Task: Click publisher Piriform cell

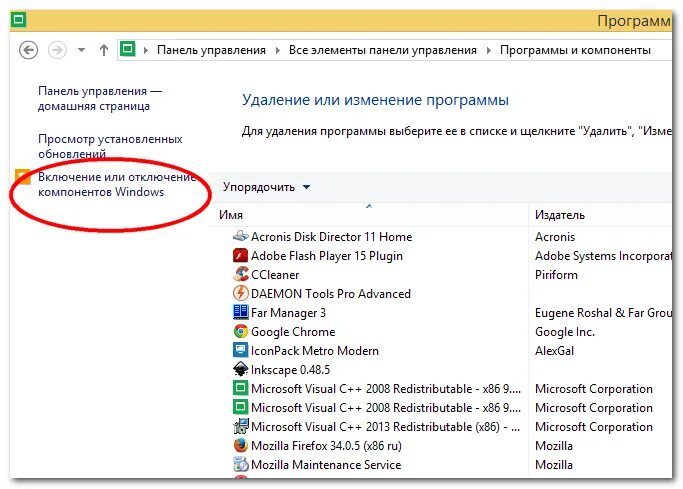Action: pos(556,275)
